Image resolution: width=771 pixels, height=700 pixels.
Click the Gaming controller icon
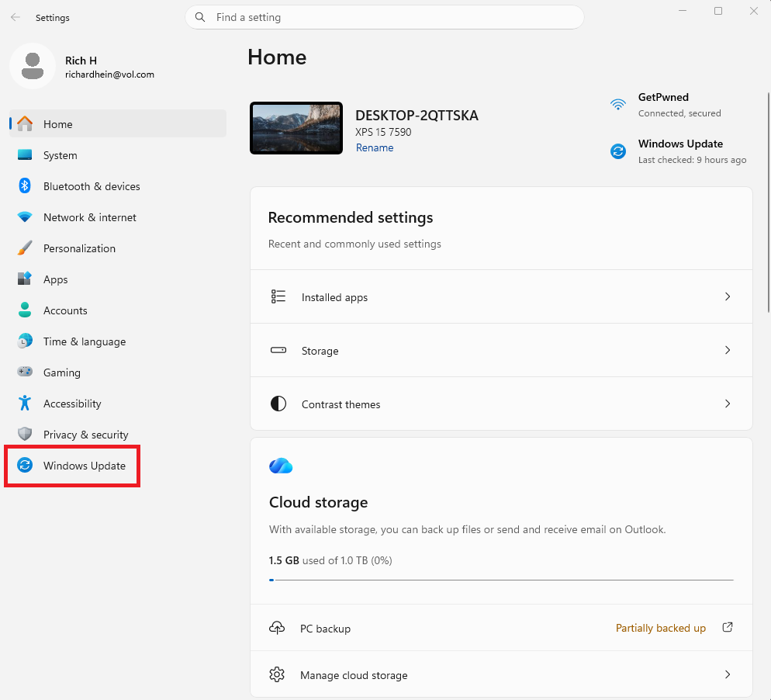tap(25, 372)
